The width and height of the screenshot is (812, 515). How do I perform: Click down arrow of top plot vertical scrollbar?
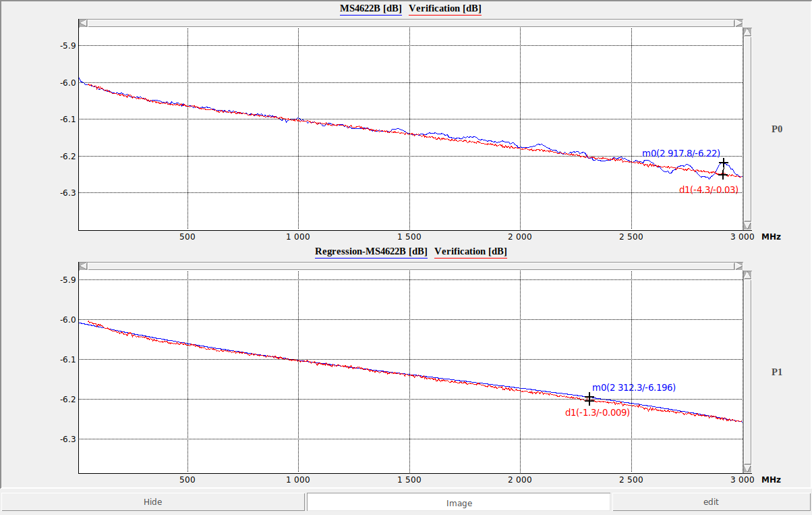pyautogui.click(x=747, y=225)
